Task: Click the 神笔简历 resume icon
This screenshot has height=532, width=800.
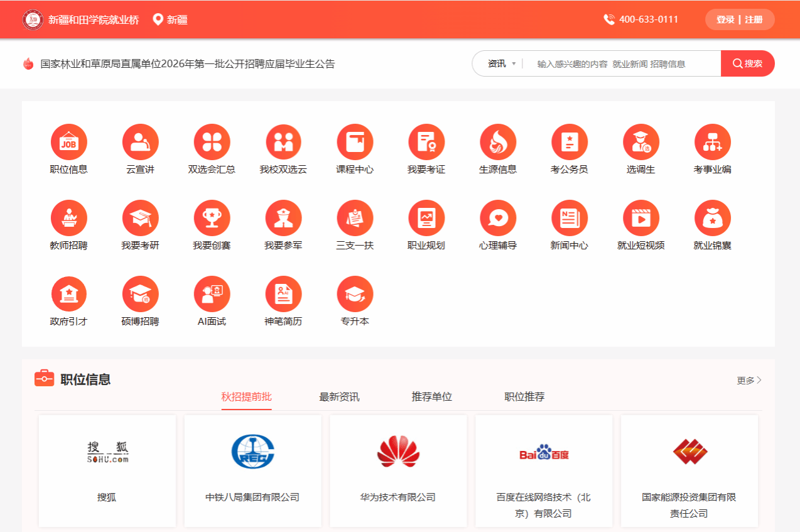Action: tap(283, 294)
